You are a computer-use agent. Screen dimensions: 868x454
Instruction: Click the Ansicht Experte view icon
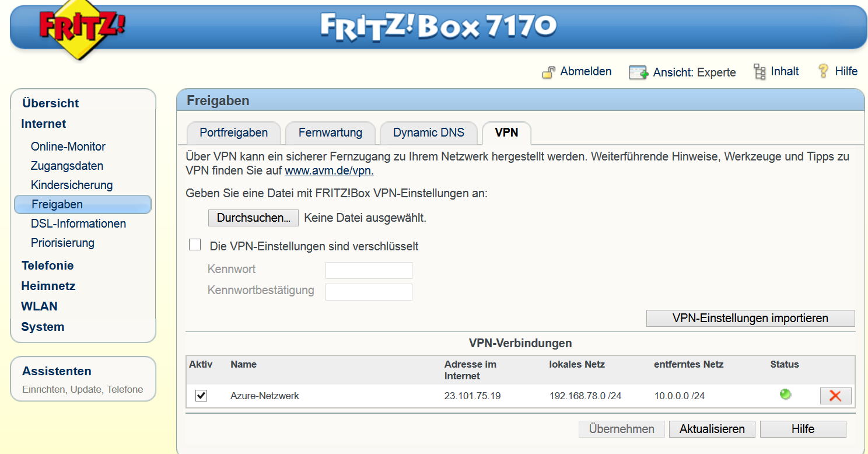coord(638,72)
